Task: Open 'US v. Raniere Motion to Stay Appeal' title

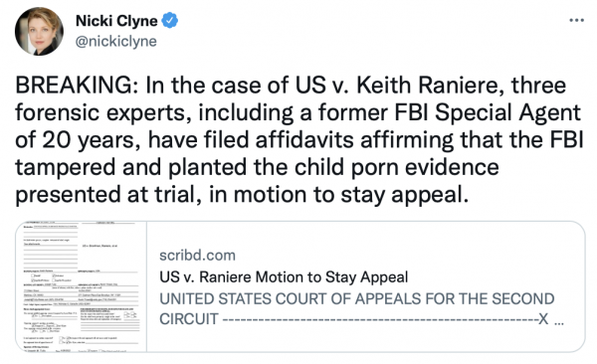Action: (284, 276)
